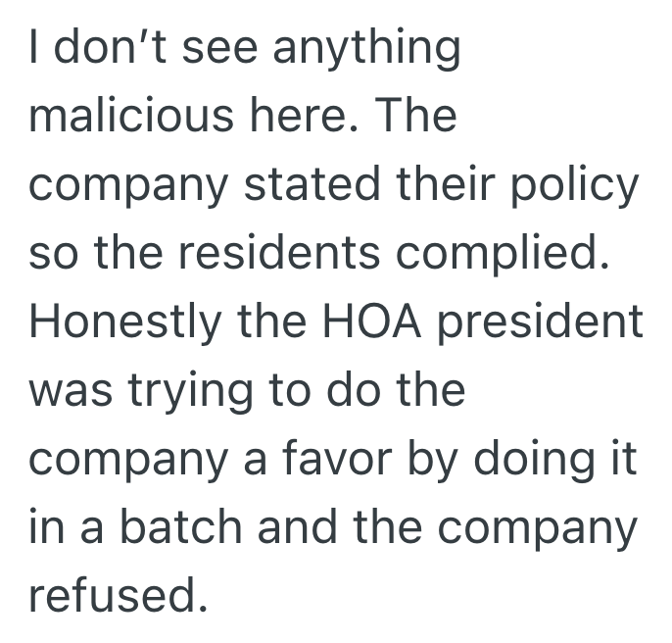Click the word "trying"
672x643 pixels.
[x=191, y=392]
